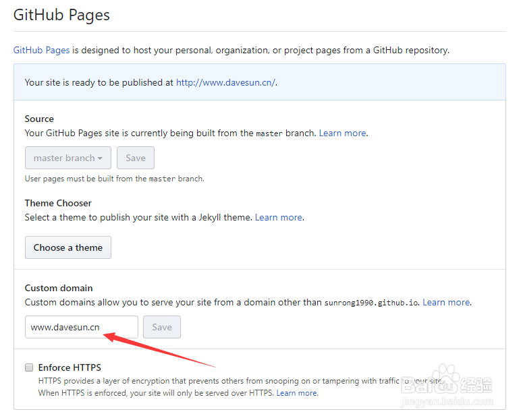This screenshot has width=523, height=420.
Task: Select 'User pages must be built' note
Action: (115, 179)
